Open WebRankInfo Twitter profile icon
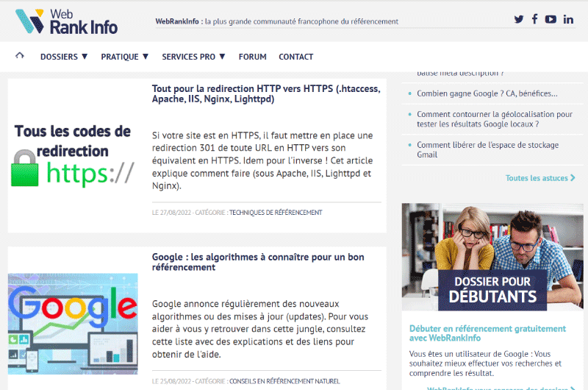588x390 pixels. click(x=519, y=19)
